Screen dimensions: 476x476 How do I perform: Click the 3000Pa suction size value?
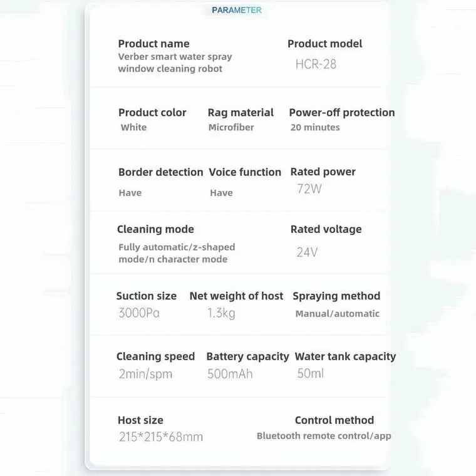tap(138, 313)
